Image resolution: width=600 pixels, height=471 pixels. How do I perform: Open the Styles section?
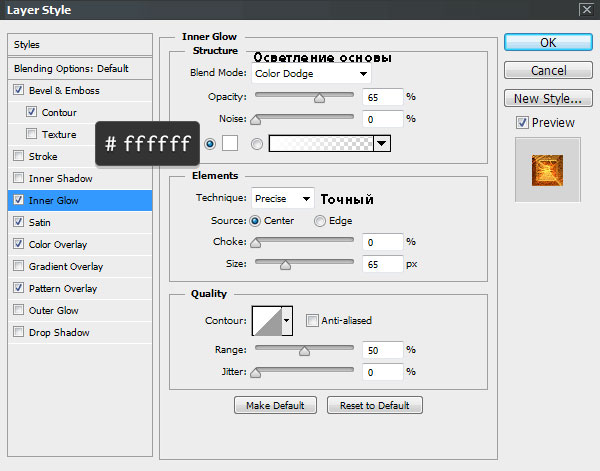(80, 45)
